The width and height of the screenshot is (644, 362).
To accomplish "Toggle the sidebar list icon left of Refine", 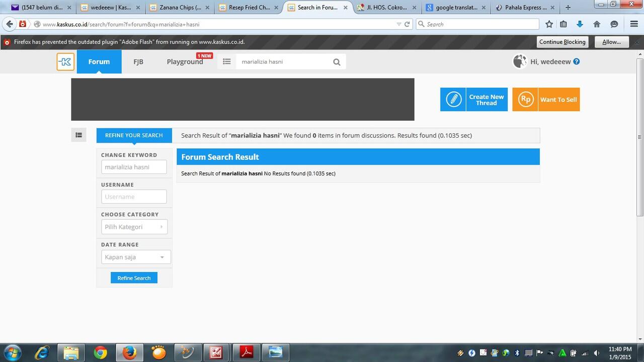I will click(x=78, y=135).
